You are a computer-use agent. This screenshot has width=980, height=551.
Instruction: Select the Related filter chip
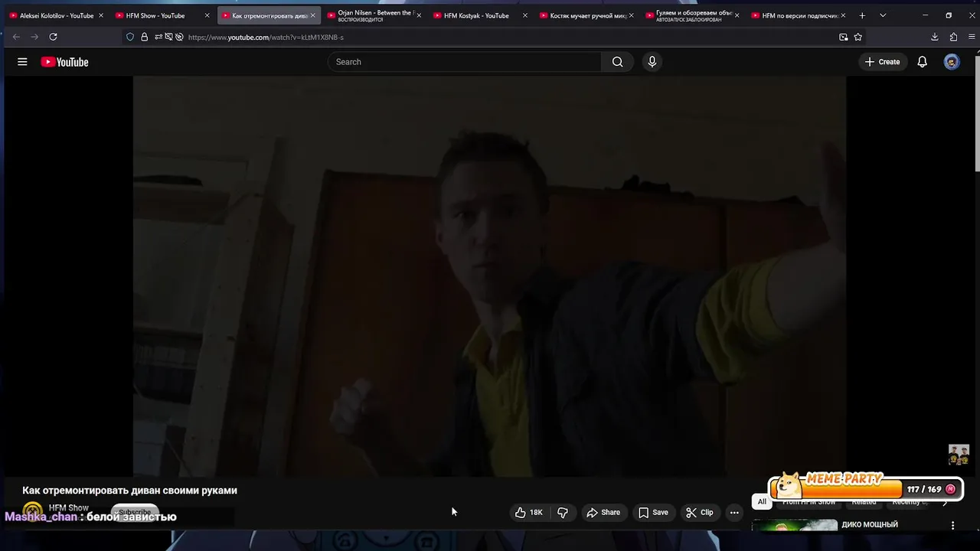click(864, 502)
